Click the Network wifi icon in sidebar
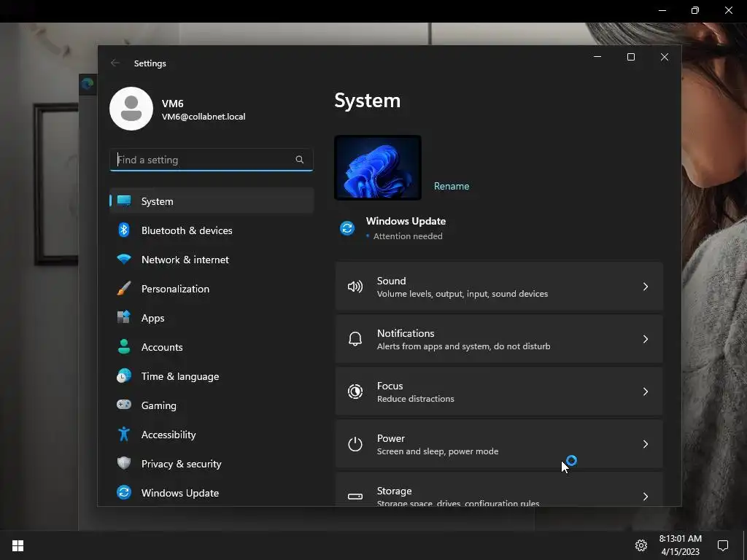747x560 pixels. click(124, 260)
